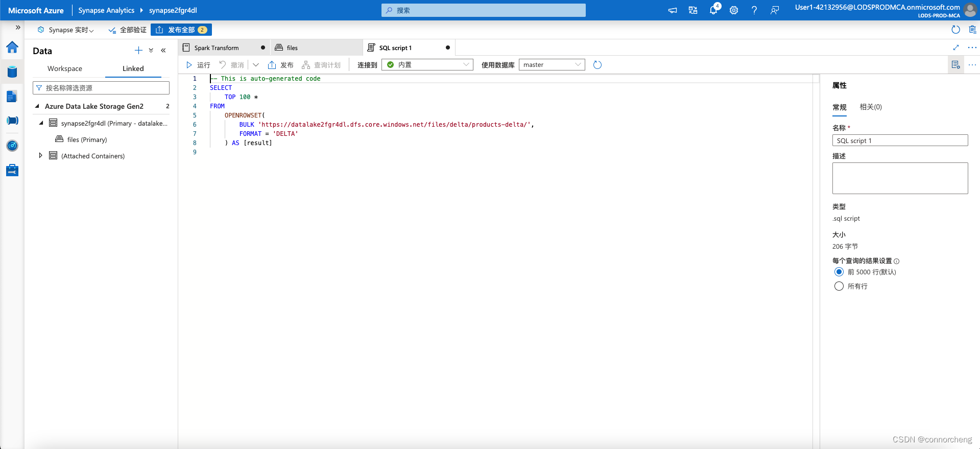
Task: Open the tab bar more options ellipsis
Action: click(x=972, y=48)
